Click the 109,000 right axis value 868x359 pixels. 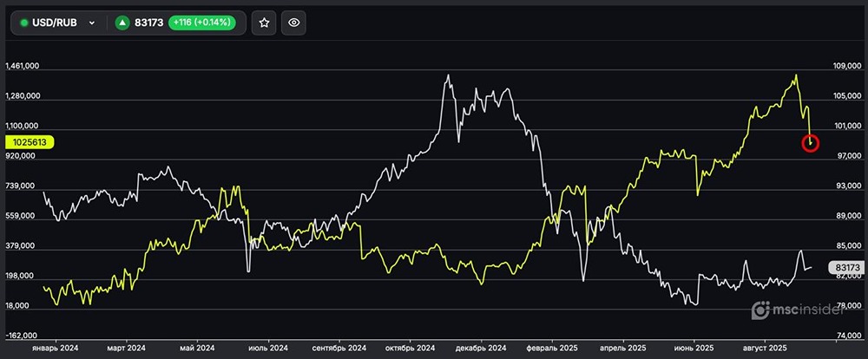(847, 67)
